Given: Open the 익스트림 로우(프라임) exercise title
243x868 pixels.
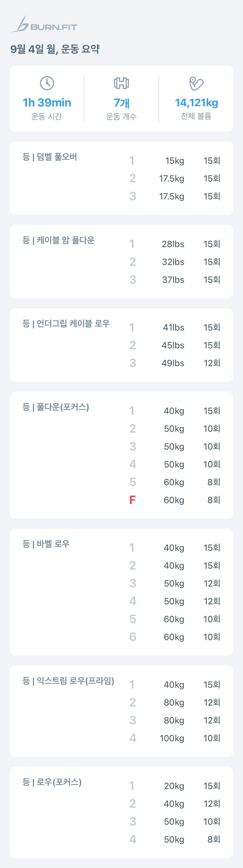Looking at the screenshot, I should point(68,681).
